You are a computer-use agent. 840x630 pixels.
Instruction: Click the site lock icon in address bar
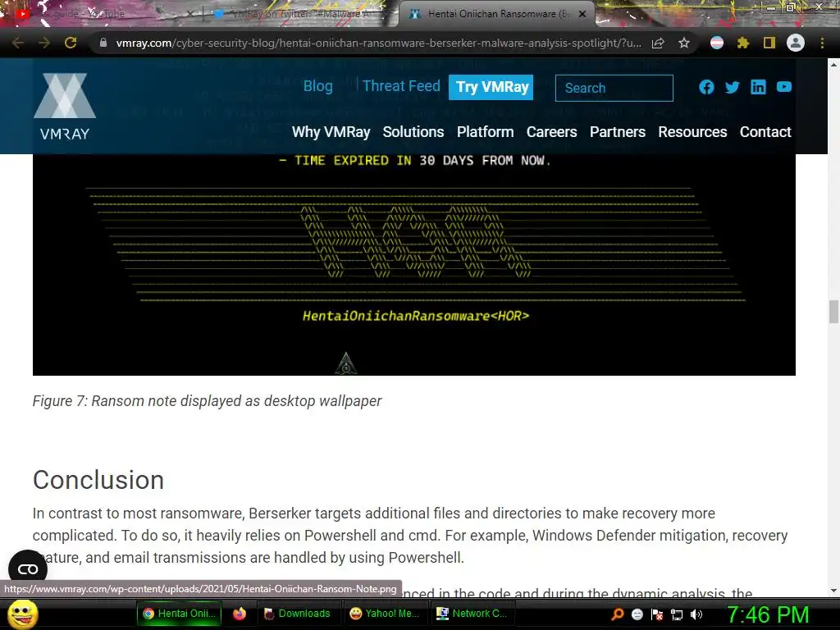103,43
